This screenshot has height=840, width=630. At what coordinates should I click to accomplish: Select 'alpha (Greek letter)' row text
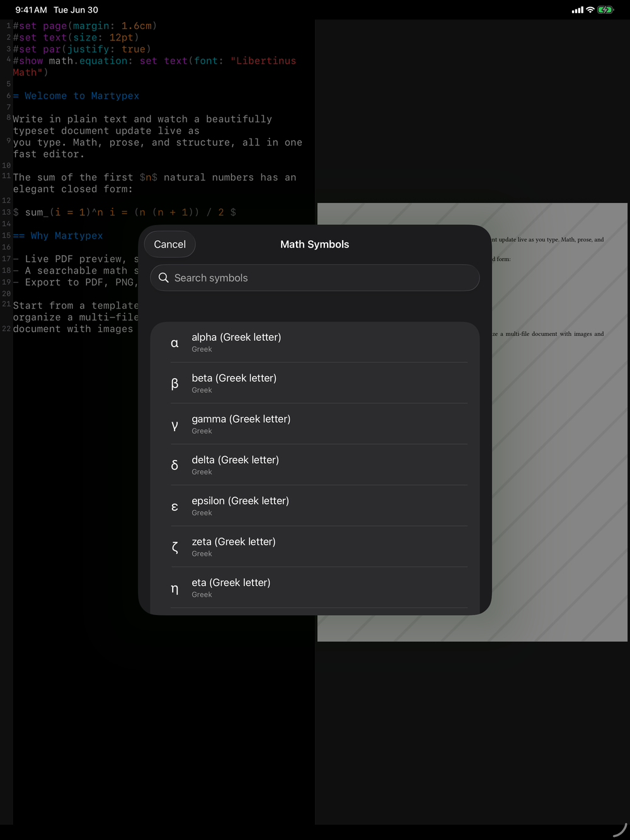[236, 337]
